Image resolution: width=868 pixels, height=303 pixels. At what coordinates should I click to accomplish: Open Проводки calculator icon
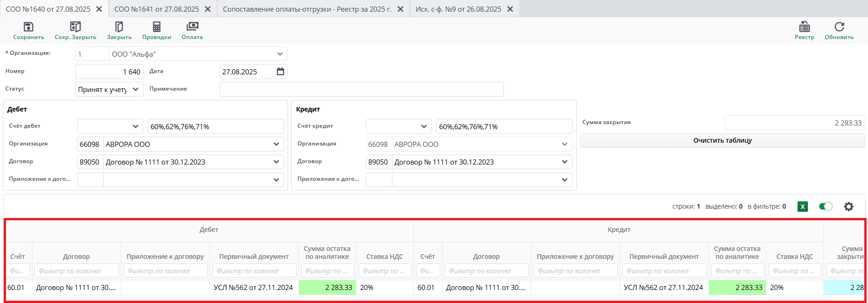(x=157, y=27)
